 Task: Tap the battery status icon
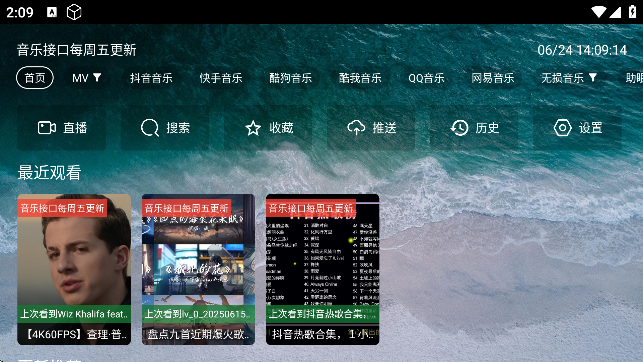pyautogui.click(x=632, y=12)
